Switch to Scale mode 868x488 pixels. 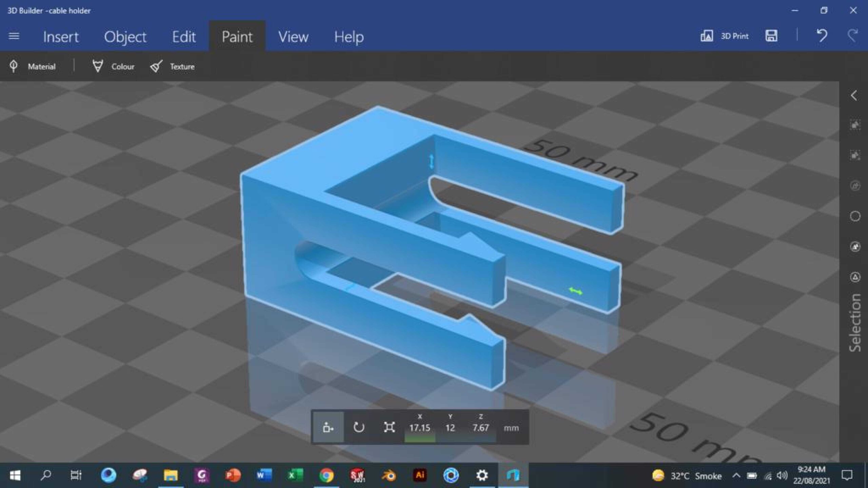click(x=389, y=427)
